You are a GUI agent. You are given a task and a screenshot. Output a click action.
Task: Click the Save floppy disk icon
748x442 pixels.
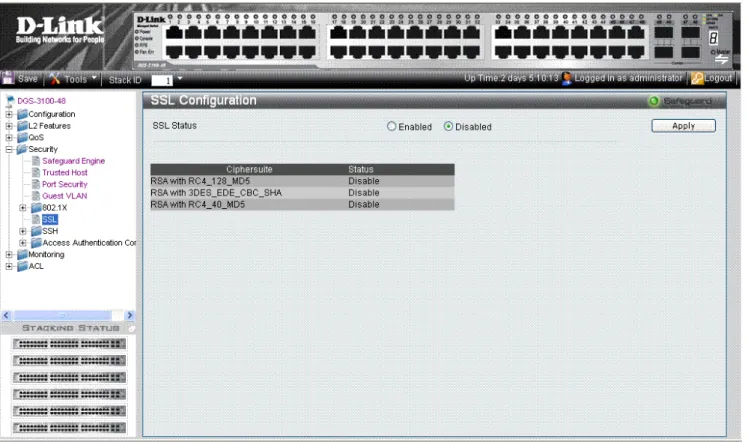(8, 78)
